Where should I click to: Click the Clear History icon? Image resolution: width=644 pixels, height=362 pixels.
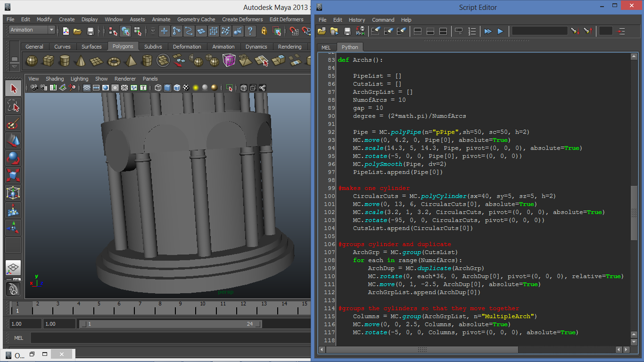376,31
